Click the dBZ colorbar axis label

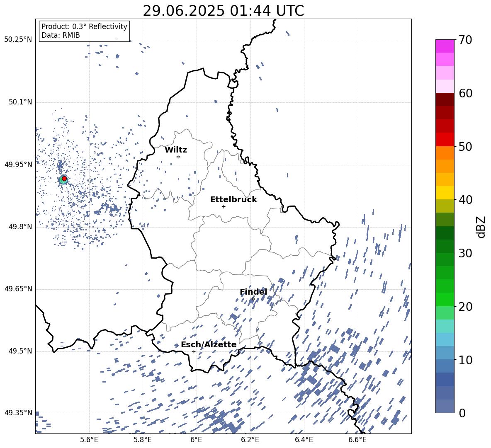click(481, 227)
